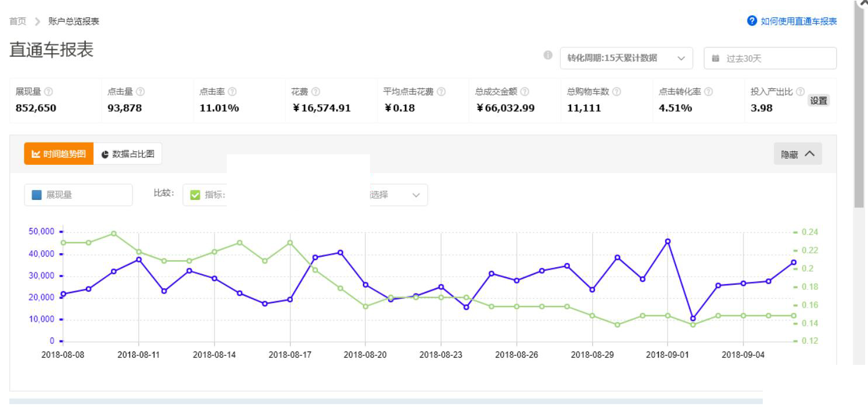This screenshot has height=407, width=868.
Task: Click help icon next to 点击率
Action: 233,92
